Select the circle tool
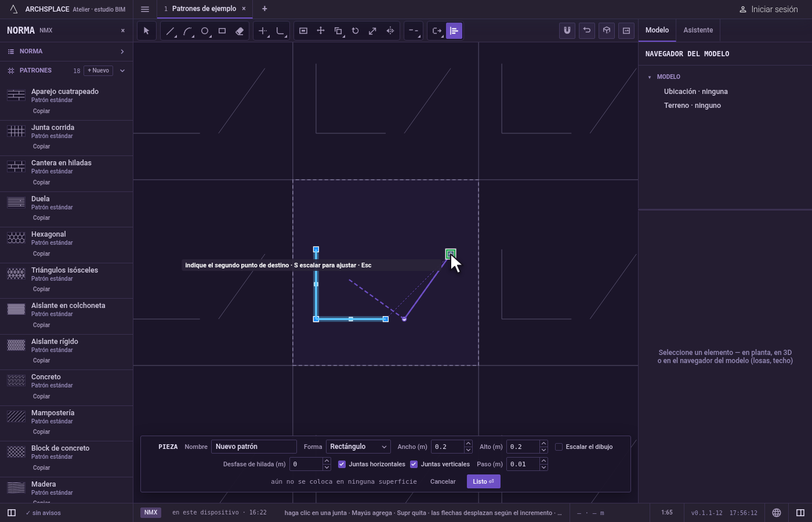This screenshot has width=812, height=522. click(205, 31)
